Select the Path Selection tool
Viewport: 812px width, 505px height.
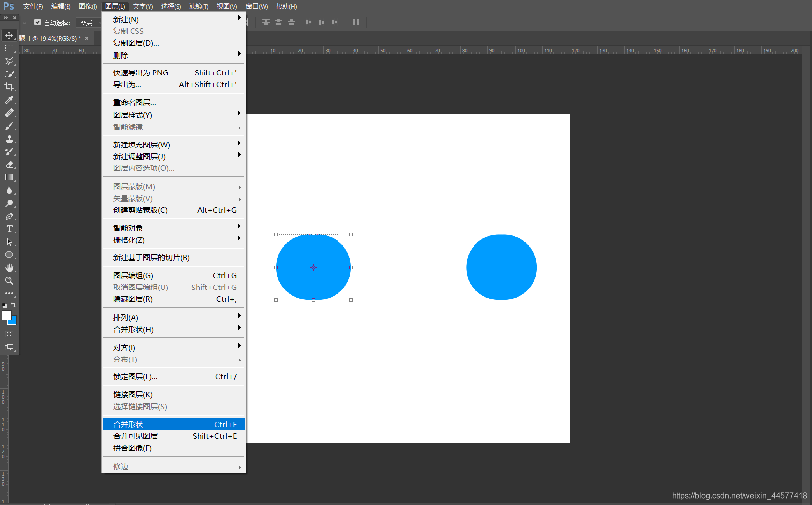click(x=9, y=242)
